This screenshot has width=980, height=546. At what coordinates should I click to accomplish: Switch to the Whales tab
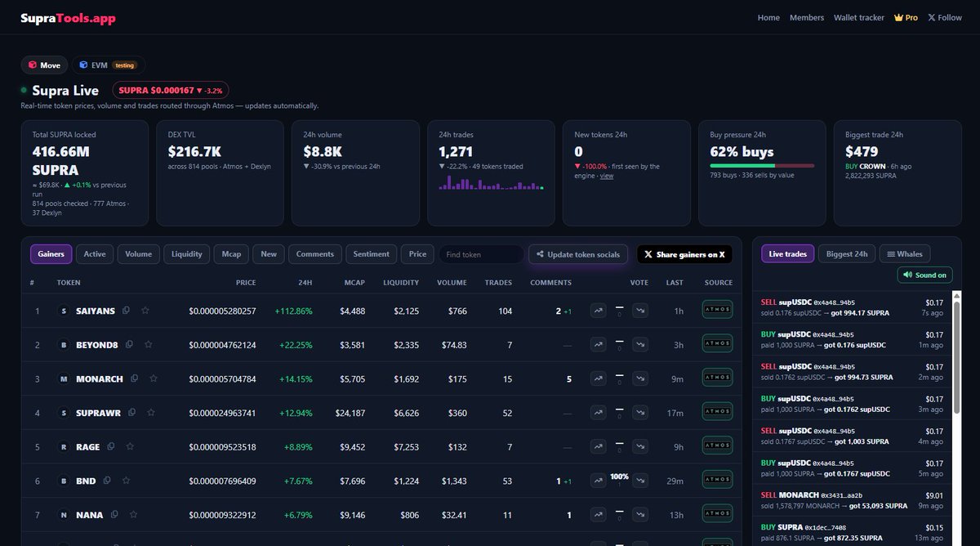pyautogui.click(x=906, y=254)
